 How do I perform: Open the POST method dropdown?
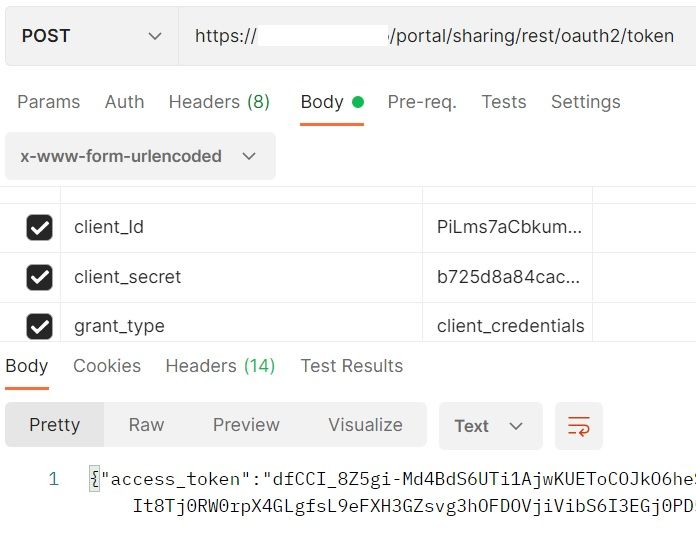(91, 36)
